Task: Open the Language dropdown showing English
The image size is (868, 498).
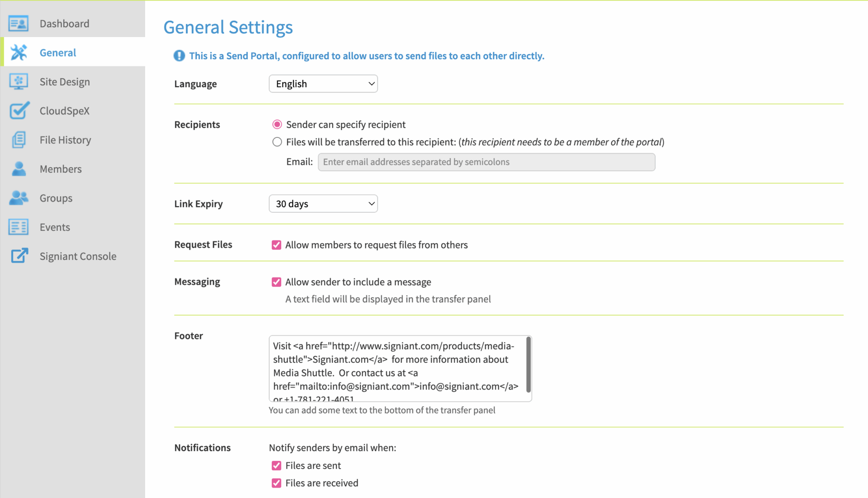Action: click(323, 84)
